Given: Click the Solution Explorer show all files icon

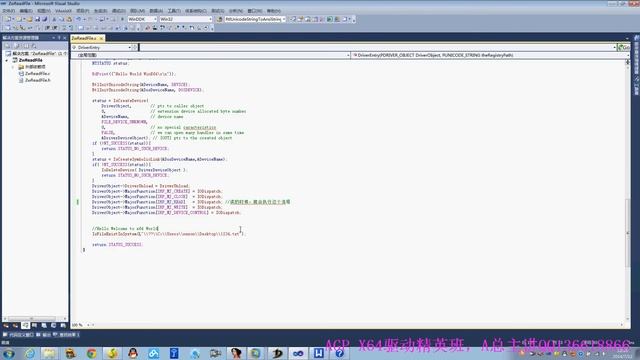Looking at the screenshot, I should tap(16, 46).
